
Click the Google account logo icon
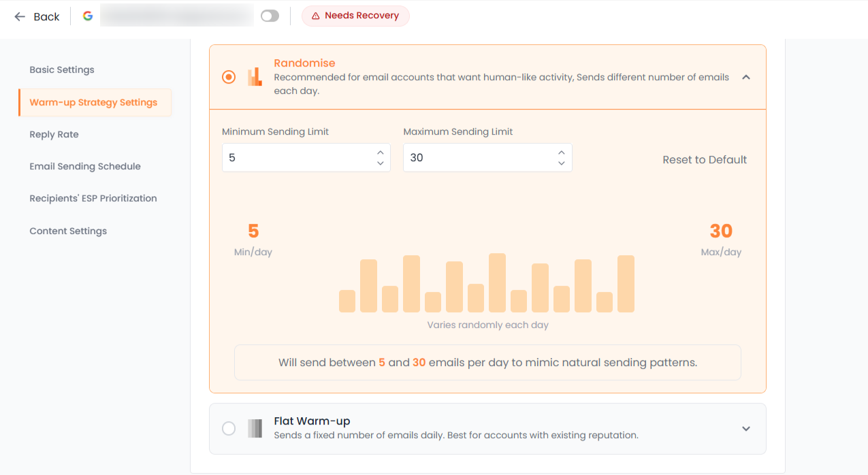point(88,16)
